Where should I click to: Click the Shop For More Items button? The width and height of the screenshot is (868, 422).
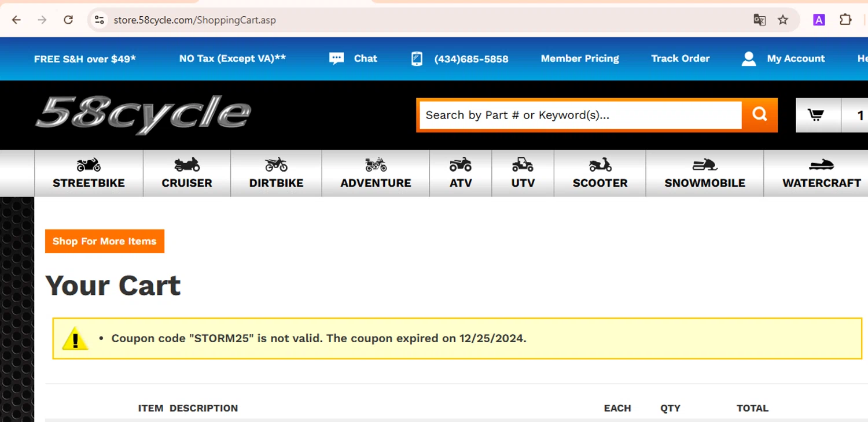[105, 241]
